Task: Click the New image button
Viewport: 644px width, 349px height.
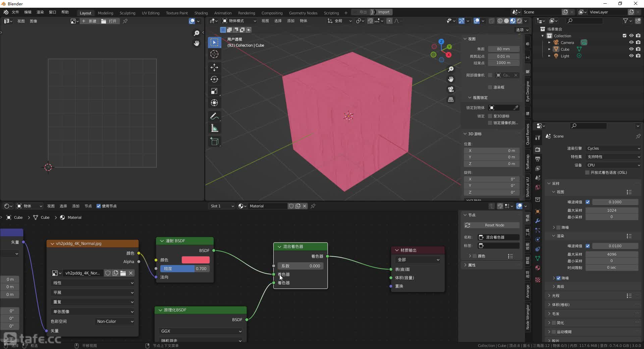Action: coord(89,21)
